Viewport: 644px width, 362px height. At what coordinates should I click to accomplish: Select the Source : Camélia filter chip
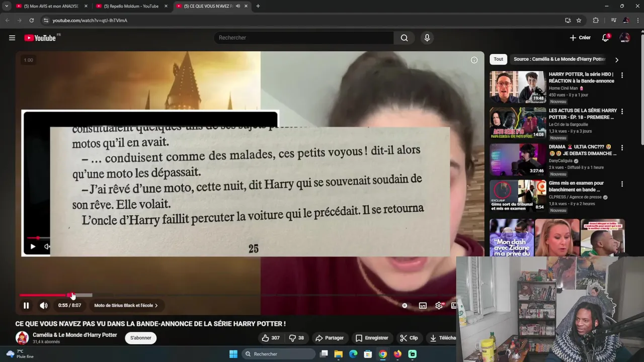click(559, 59)
